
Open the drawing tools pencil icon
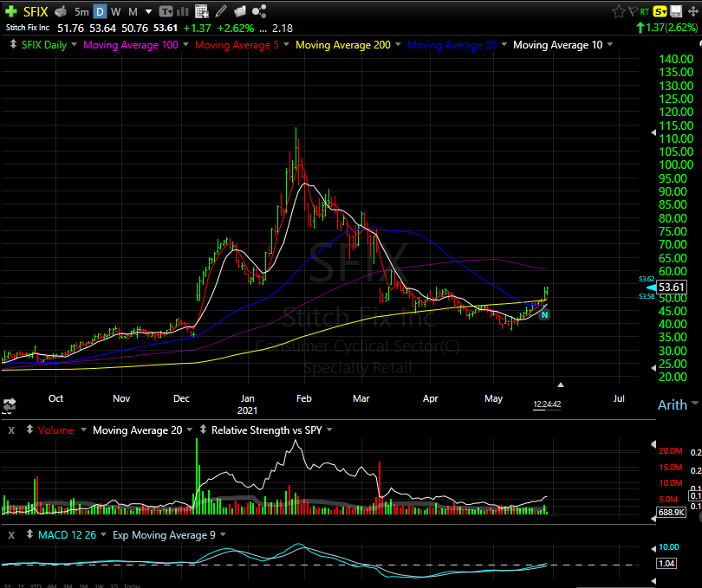(x=221, y=12)
